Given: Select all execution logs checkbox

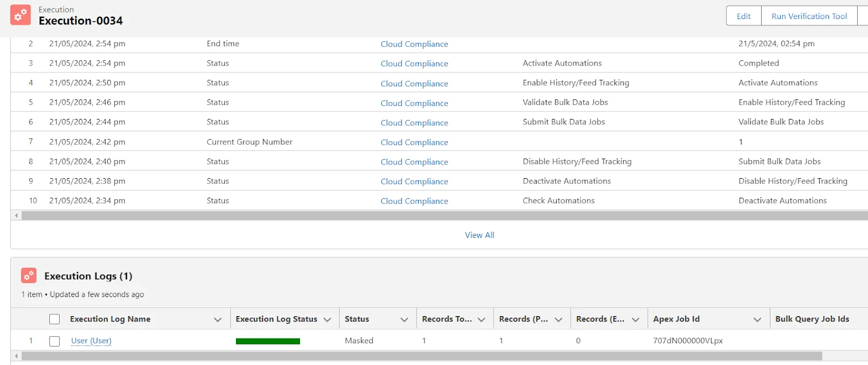Looking at the screenshot, I should tap(54, 319).
